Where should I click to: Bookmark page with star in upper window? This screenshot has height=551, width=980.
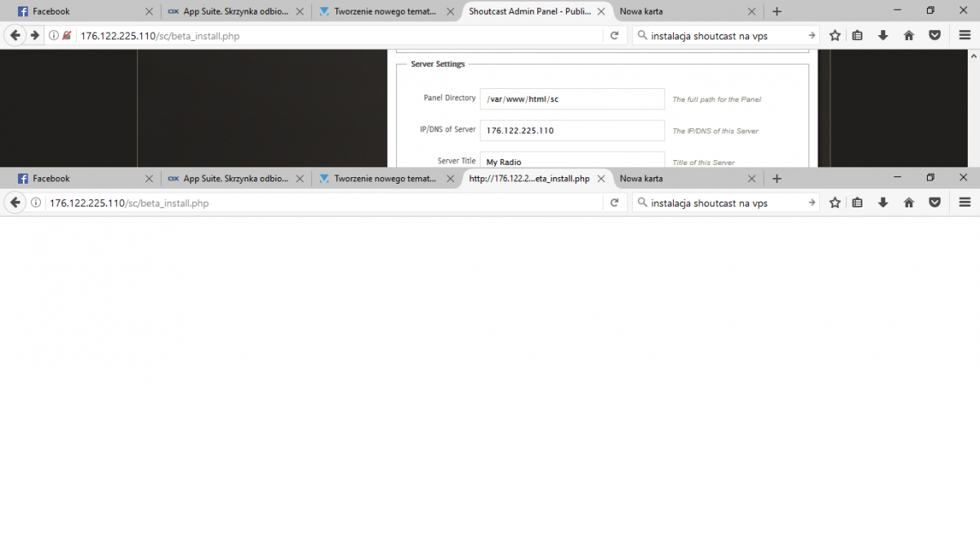click(835, 36)
